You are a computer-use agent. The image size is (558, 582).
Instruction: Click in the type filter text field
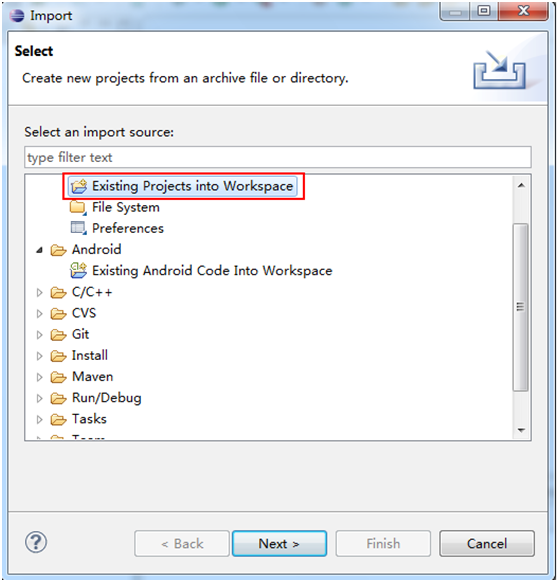click(x=278, y=157)
